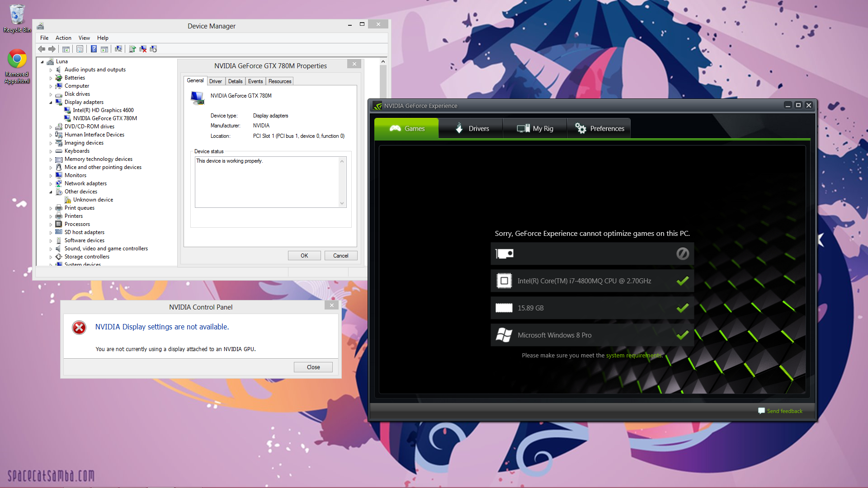Select NVIDIA GeForce GTX 780M in device tree
The image size is (868, 488).
pos(105,118)
